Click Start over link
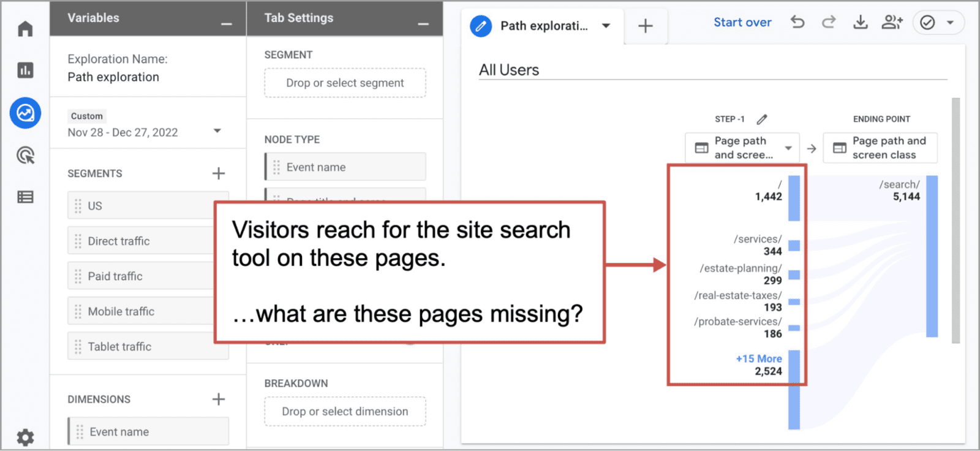Screen dimensions: 980x451 742,22
